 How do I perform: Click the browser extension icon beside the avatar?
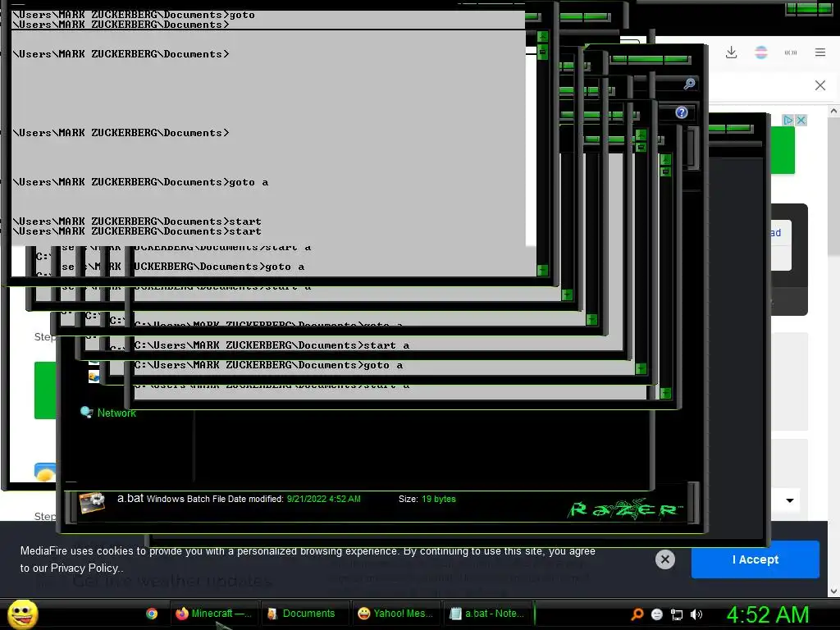791,52
